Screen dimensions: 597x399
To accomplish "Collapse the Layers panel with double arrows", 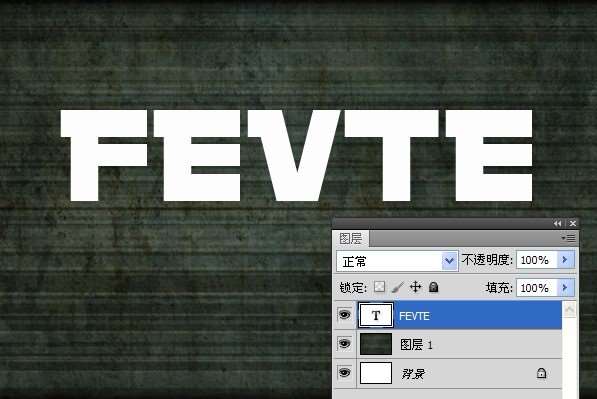I will tap(557, 223).
